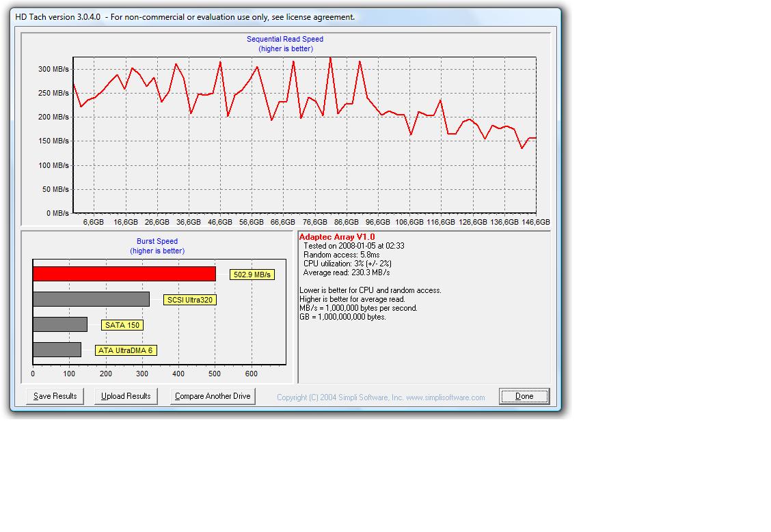This screenshot has height=532, width=771.
Task: Click the 50 MB/s axis label
Action: [55, 189]
